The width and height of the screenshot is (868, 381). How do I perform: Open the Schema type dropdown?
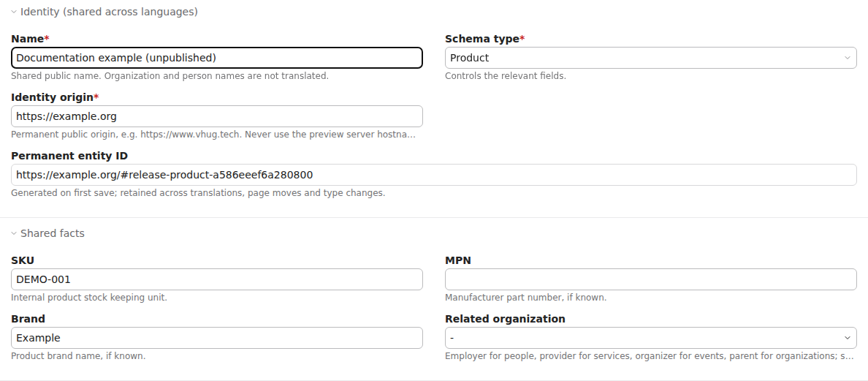point(650,58)
